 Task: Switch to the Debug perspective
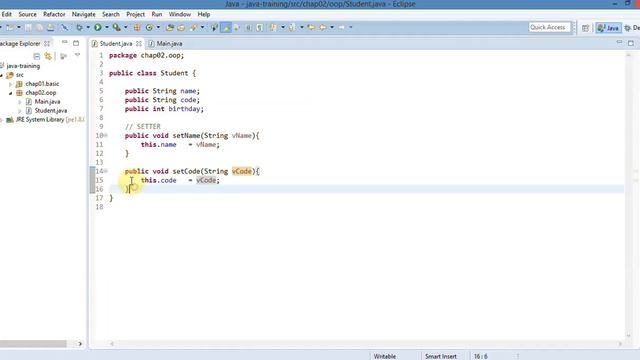[632, 28]
